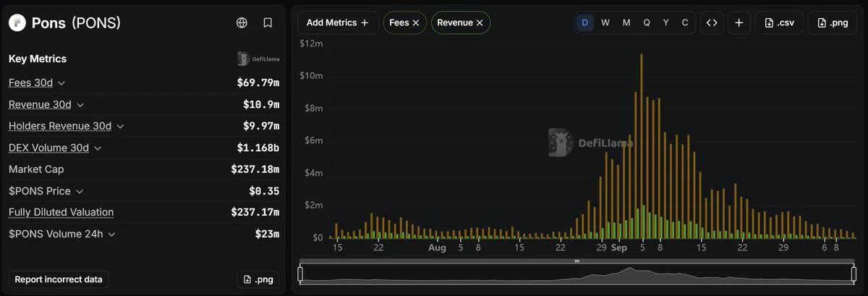Download chart data as .csv
868x296 pixels.
779,22
